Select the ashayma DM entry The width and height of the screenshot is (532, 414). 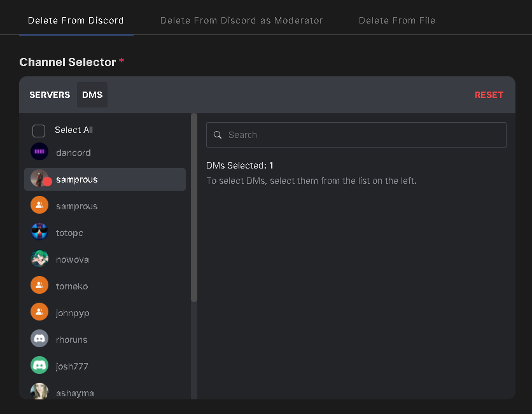pyautogui.click(x=105, y=390)
